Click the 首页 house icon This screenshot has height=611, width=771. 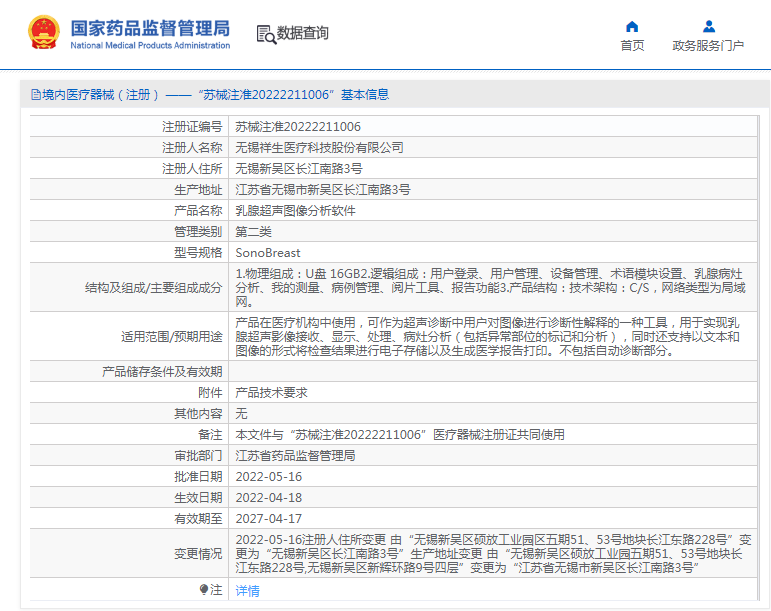pyautogui.click(x=632, y=26)
